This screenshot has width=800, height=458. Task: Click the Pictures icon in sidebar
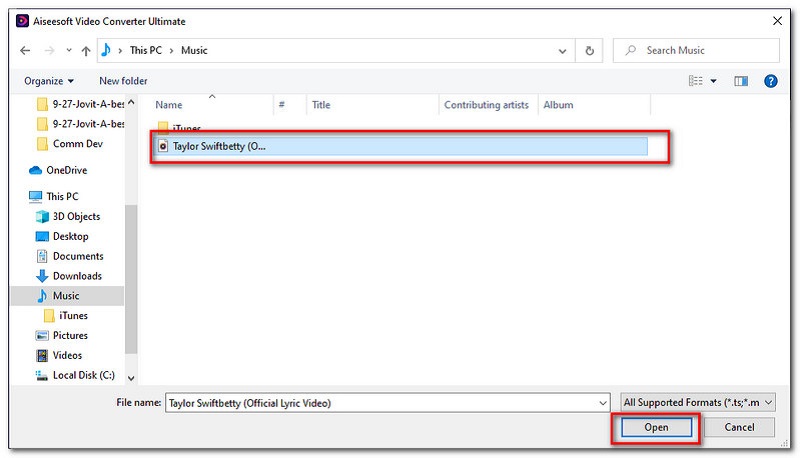tap(42, 336)
